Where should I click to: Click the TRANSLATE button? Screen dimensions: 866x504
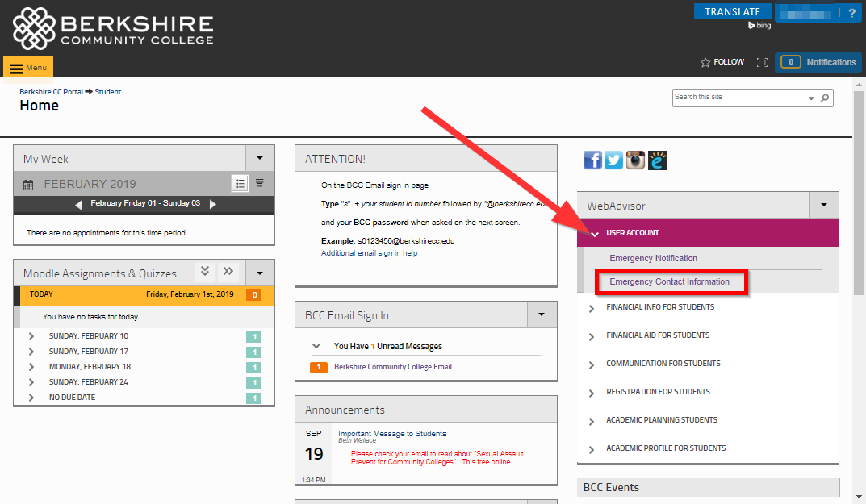[732, 11]
